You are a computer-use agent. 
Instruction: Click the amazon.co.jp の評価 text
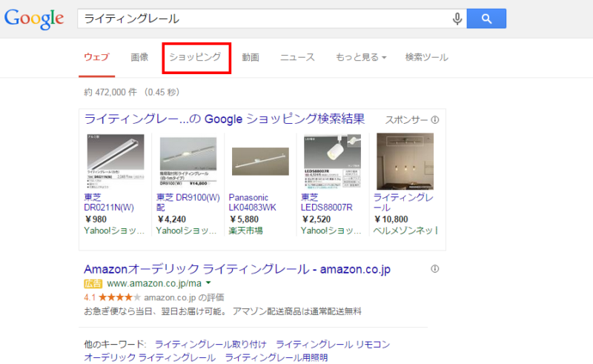(184, 297)
